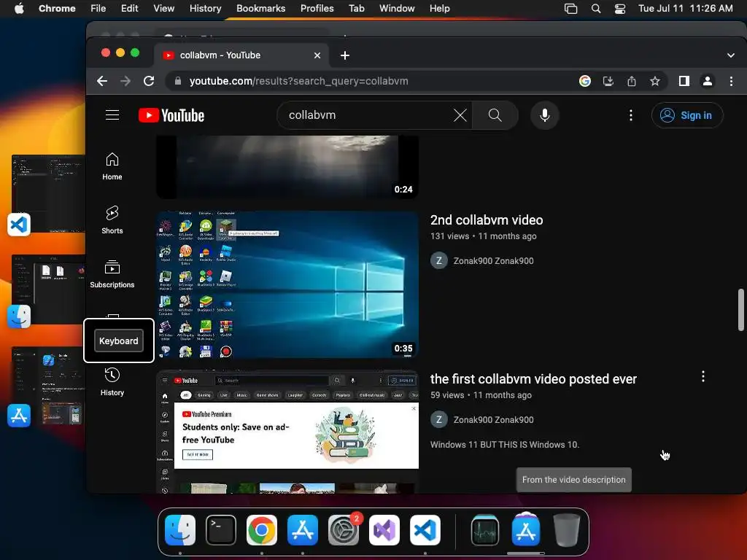Open the Edit menu
This screenshot has height=560, width=747.
129,8
